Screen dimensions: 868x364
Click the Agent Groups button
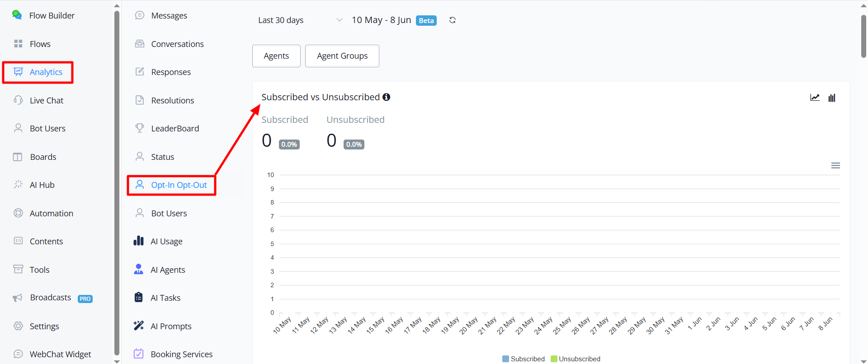pyautogui.click(x=342, y=56)
